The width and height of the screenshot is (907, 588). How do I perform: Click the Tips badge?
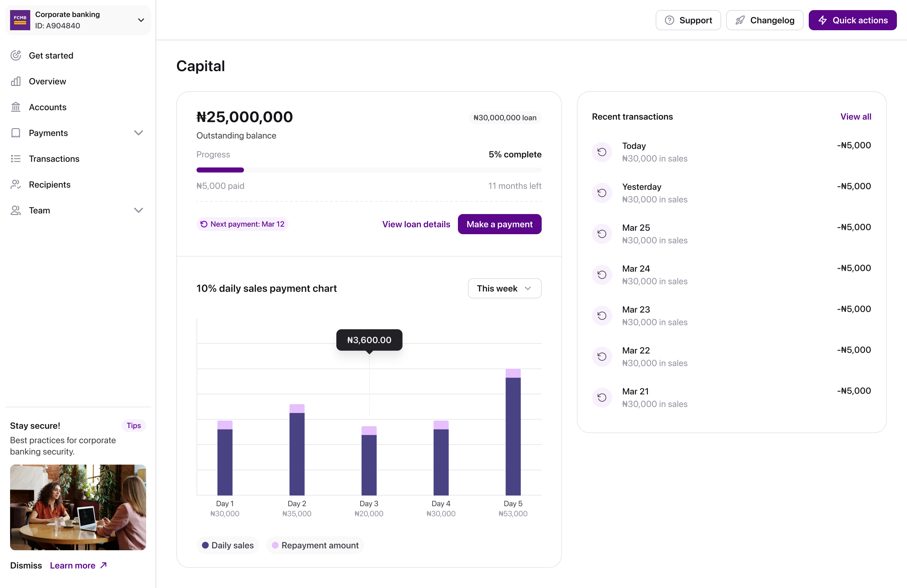(134, 425)
